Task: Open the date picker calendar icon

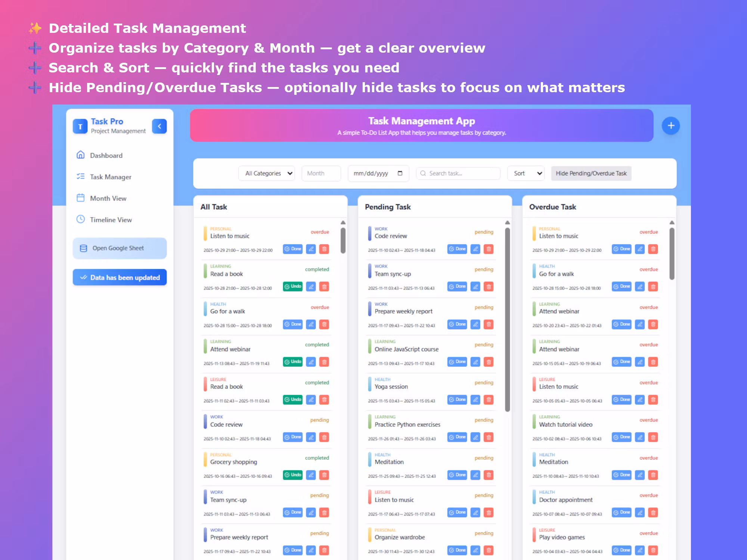Action: coord(400,173)
